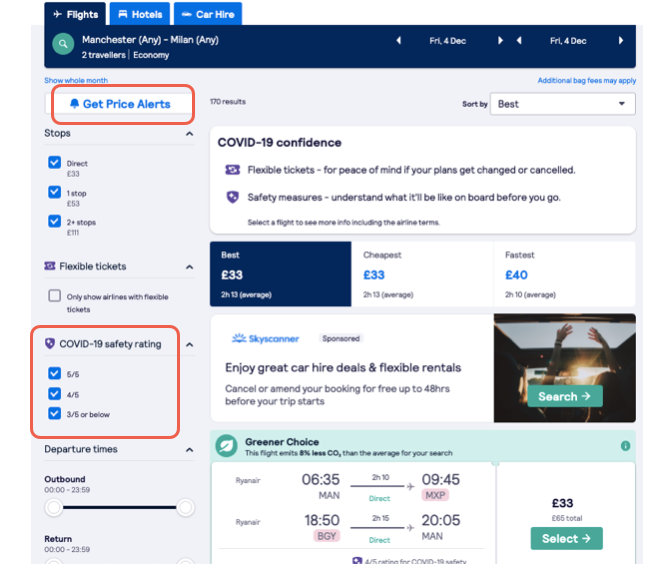The image size is (663, 580).
Task: Click Search on car hire ad
Action: pyautogui.click(x=564, y=396)
